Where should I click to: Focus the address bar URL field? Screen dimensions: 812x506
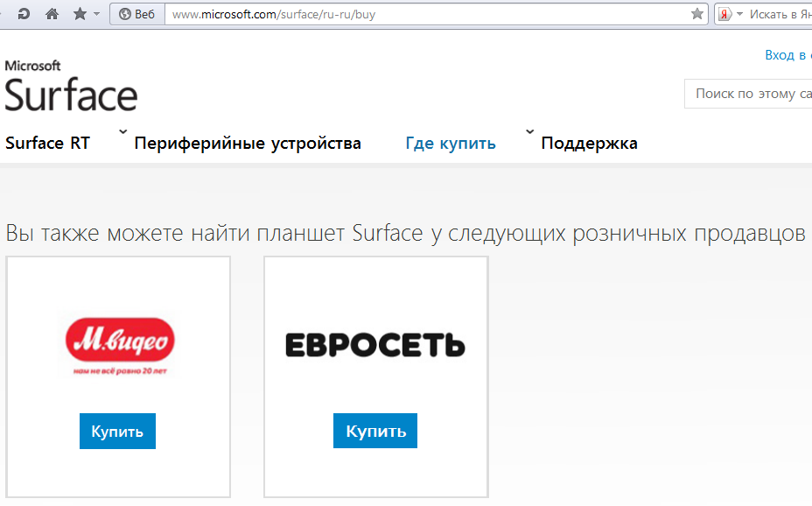pyautogui.click(x=429, y=14)
